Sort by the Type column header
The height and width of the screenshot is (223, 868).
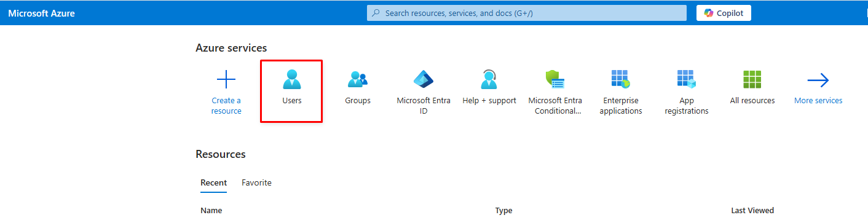tap(503, 211)
